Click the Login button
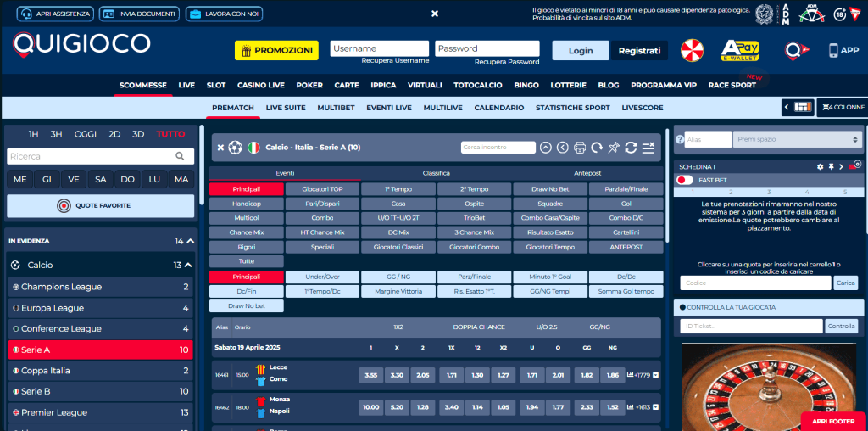This screenshot has height=431, width=868. pyautogui.click(x=581, y=50)
